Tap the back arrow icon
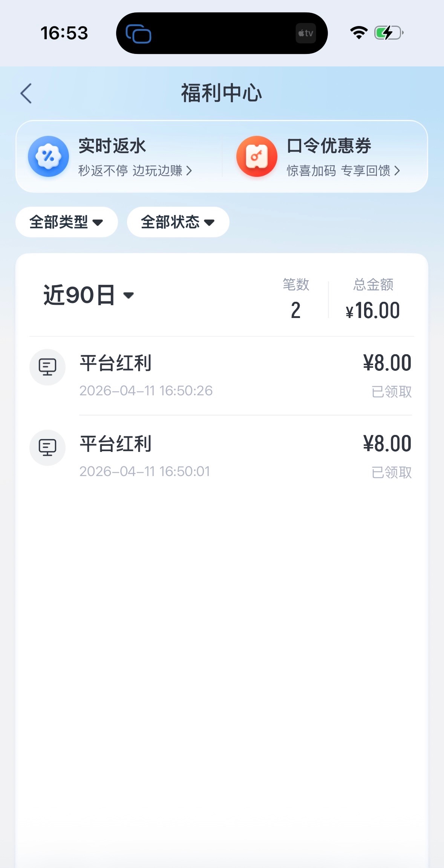 coord(26,94)
